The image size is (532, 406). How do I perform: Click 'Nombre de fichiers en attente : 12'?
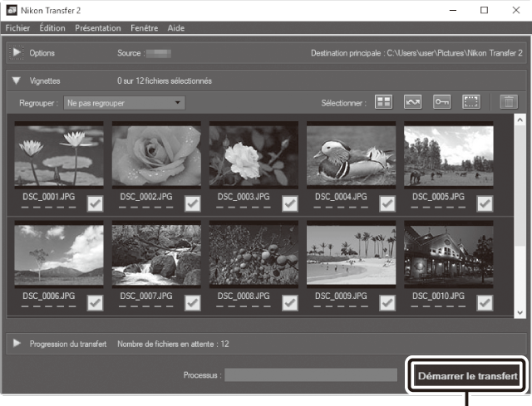173,344
